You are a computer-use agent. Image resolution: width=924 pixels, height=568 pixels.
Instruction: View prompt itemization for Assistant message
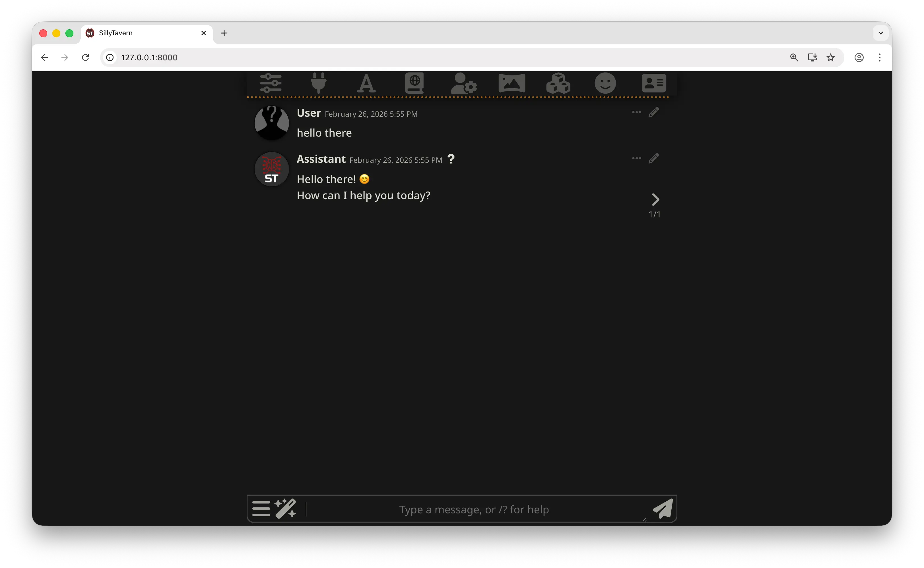pyautogui.click(x=451, y=159)
